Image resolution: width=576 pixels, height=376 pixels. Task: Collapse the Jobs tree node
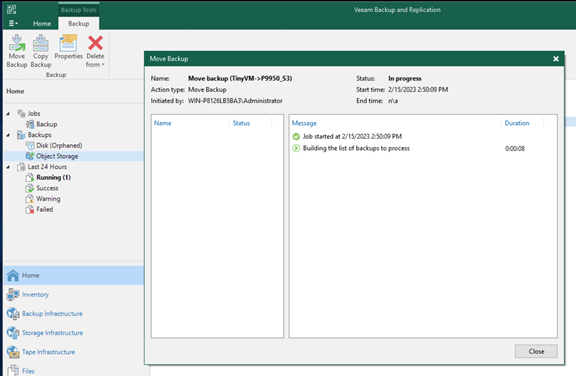(x=8, y=114)
